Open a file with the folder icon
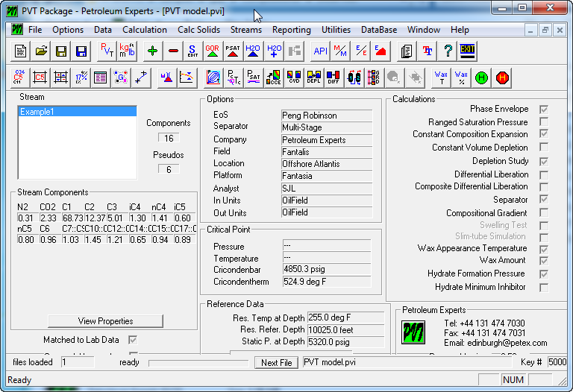Image resolution: width=573 pixels, height=392 pixels. pos(41,51)
